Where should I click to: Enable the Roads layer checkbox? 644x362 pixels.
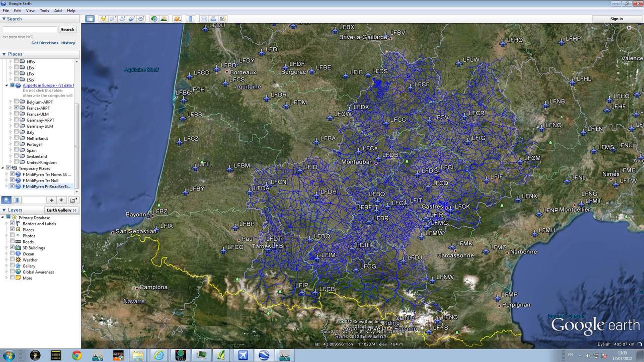[13, 242]
